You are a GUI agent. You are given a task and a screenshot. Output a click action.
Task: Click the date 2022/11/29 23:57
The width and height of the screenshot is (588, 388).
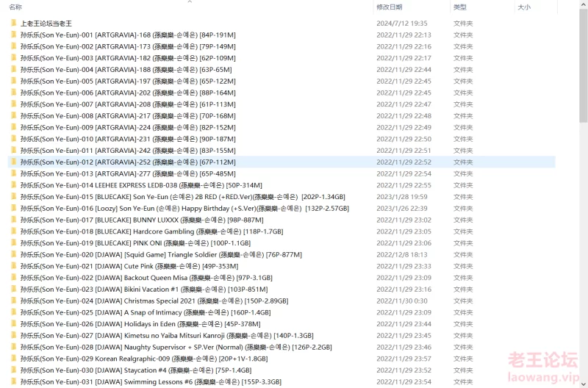coord(404,359)
